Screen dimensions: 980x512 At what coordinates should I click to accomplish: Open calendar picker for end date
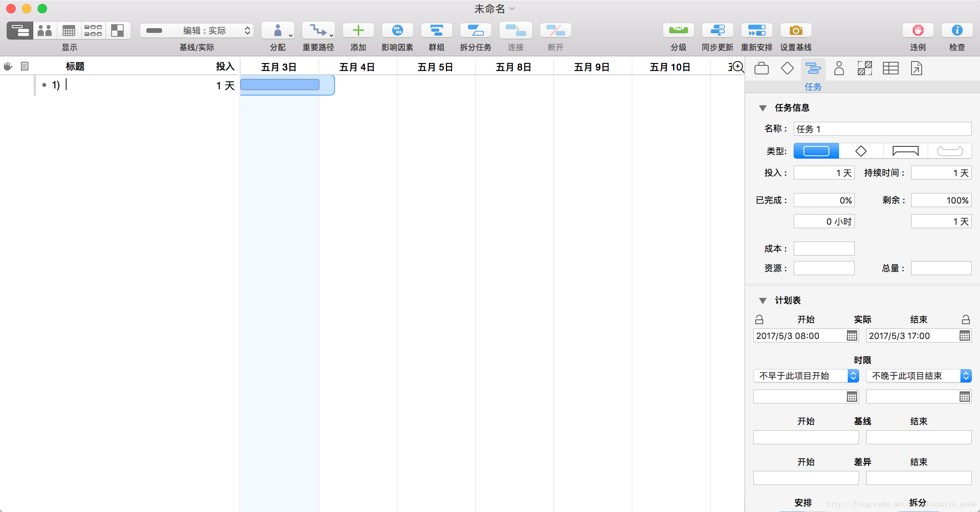click(964, 336)
